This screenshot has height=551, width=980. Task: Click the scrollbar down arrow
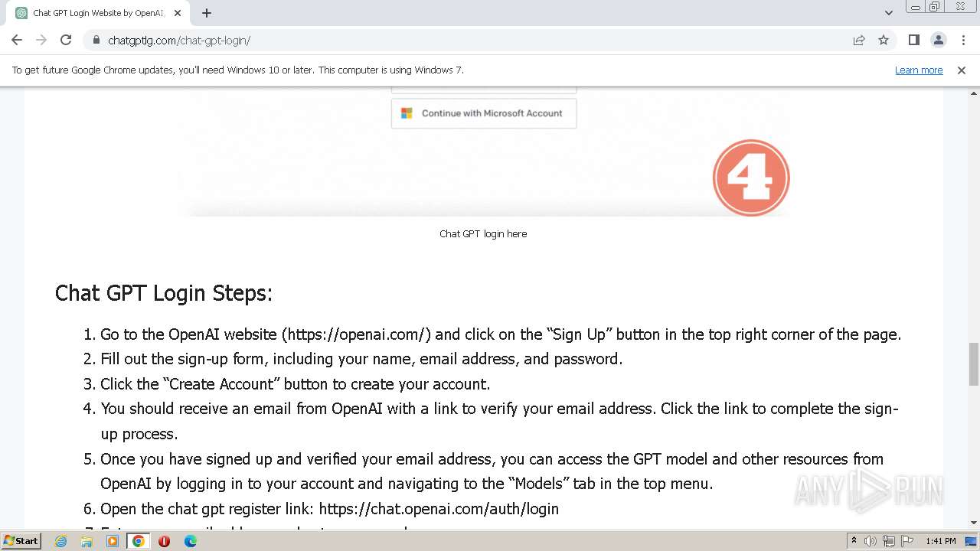(973, 523)
